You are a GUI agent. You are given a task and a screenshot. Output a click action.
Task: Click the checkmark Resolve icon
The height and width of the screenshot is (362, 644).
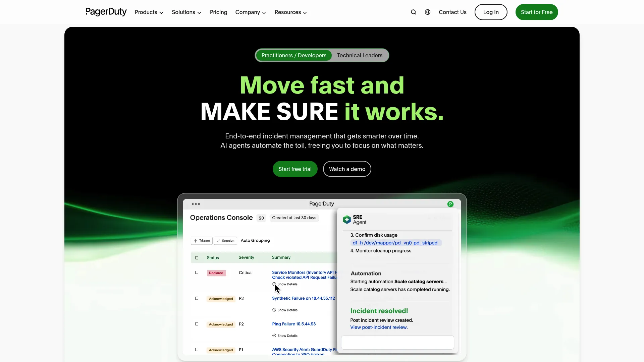pos(218,241)
